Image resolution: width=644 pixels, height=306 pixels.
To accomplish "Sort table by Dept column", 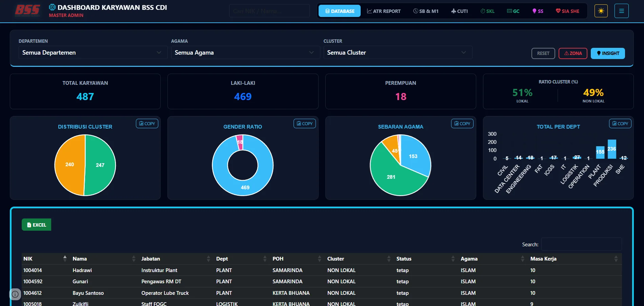I will [243, 259].
